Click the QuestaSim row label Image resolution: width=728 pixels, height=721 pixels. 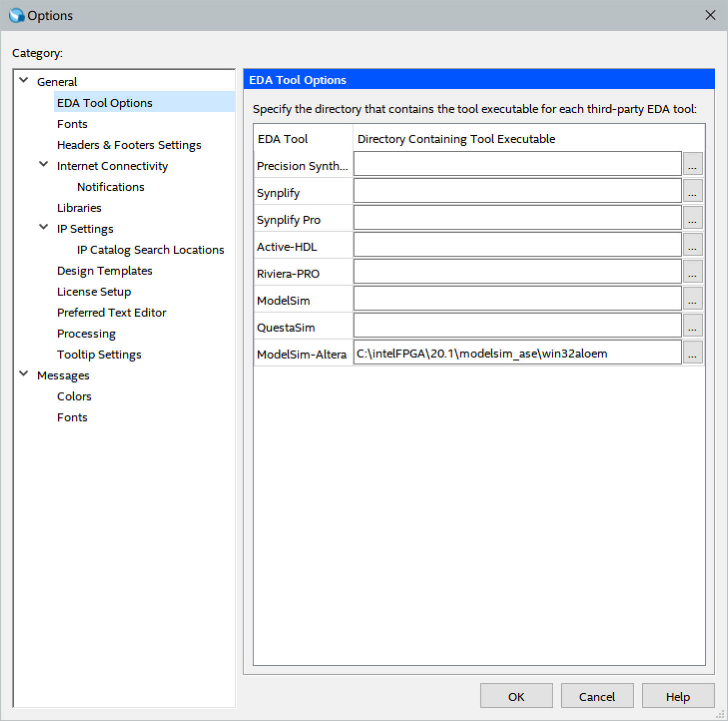[x=286, y=327]
